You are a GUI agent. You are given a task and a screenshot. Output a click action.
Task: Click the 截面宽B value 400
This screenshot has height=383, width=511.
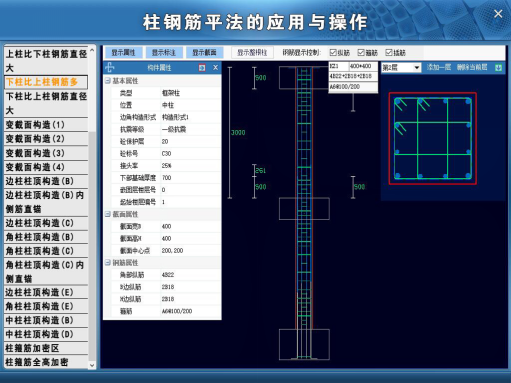point(191,226)
